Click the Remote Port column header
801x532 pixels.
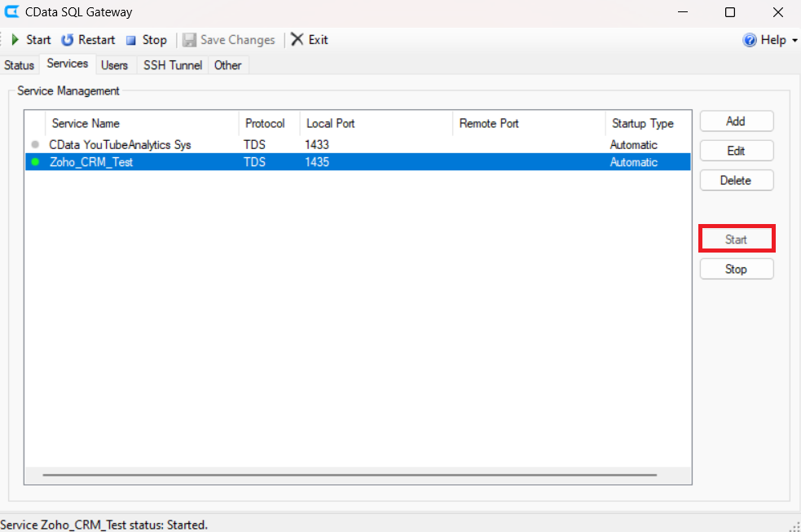(529, 124)
